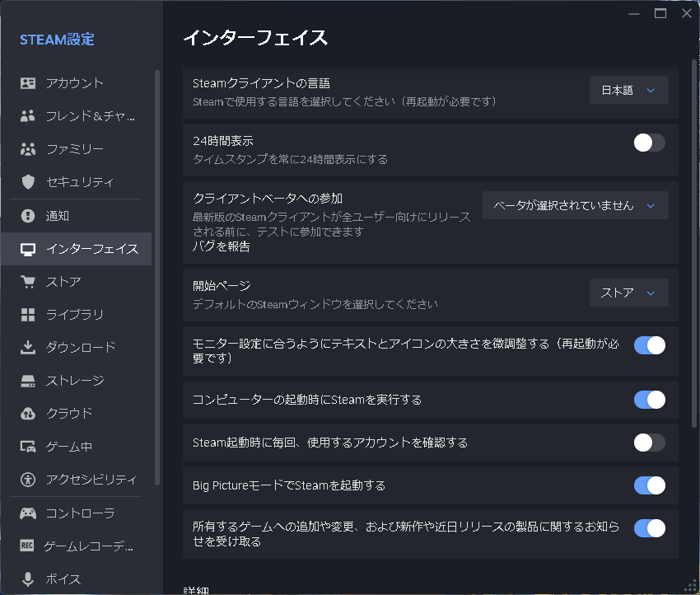
Task: Click the ダウンロード arrow icon
Action: pyautogui.click(x=28, y=348)
